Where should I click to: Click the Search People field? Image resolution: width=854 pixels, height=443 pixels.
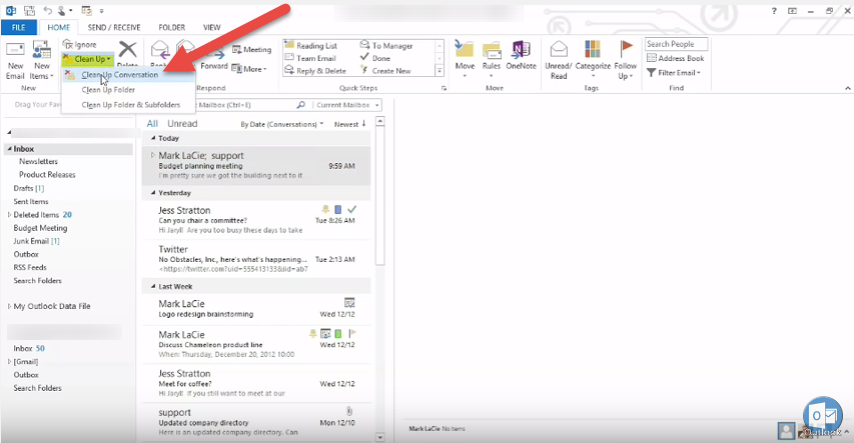[x=676, y=44]
